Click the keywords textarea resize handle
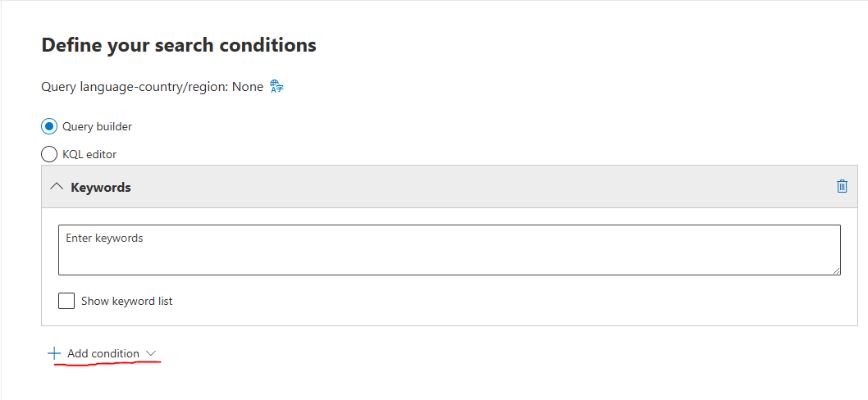The width and height of the screenshot is (868, 400). pyautogui.click(x=836, y=270)
